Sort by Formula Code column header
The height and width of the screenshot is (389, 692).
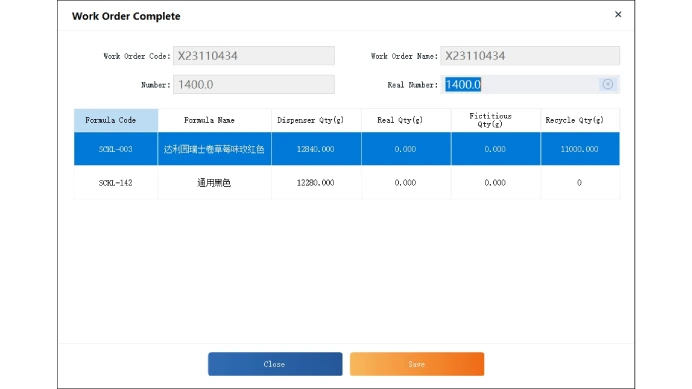coord(116,120)
